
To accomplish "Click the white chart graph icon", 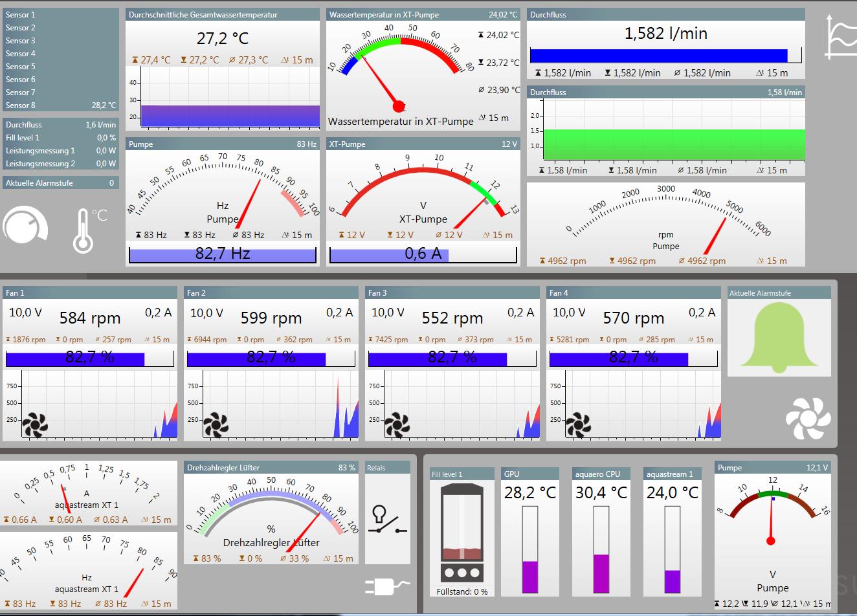I will coord(840,38).
